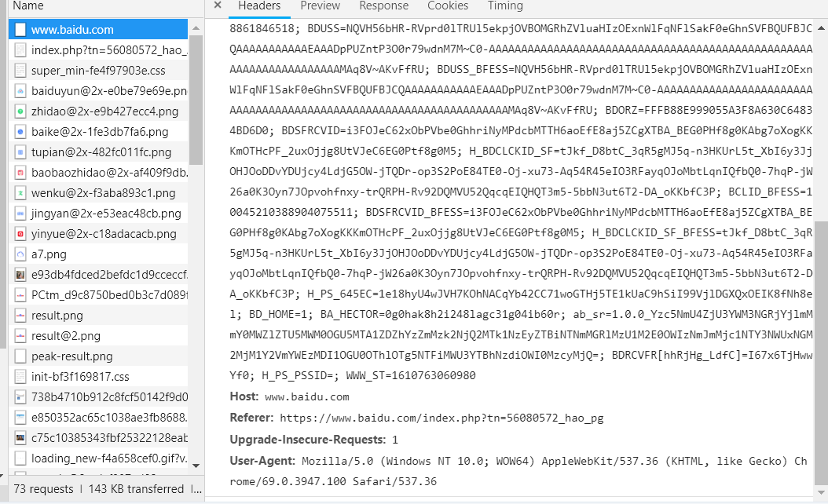Click the baike image thumbnail icon

pyautogui.click(x=20, y=131)
